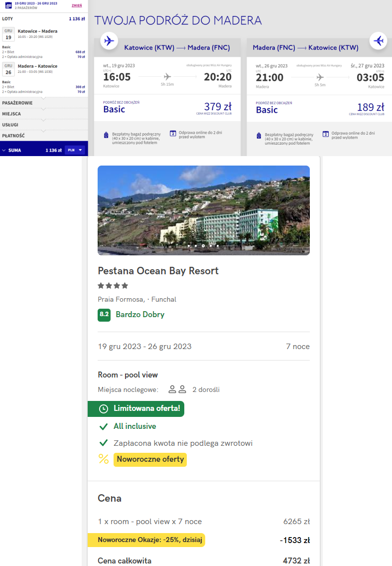Expand the SUMA total chevron
The height and width of the screenshot is (566, 392).
4,150
